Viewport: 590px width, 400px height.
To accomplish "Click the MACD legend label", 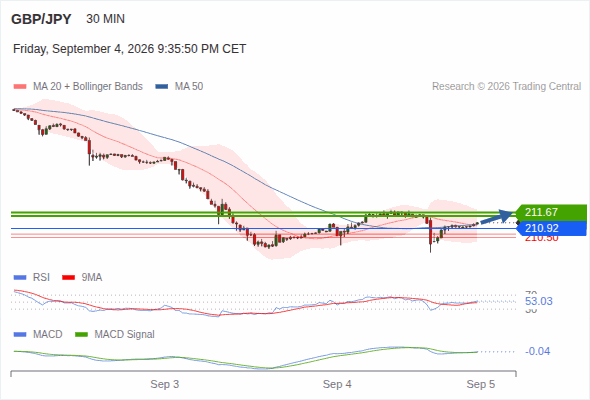I will point(47,335).
